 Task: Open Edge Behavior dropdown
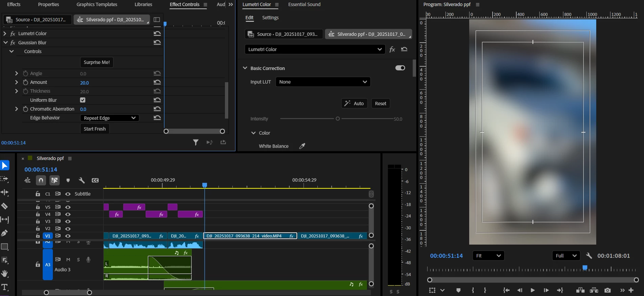[x=109, y=118]
